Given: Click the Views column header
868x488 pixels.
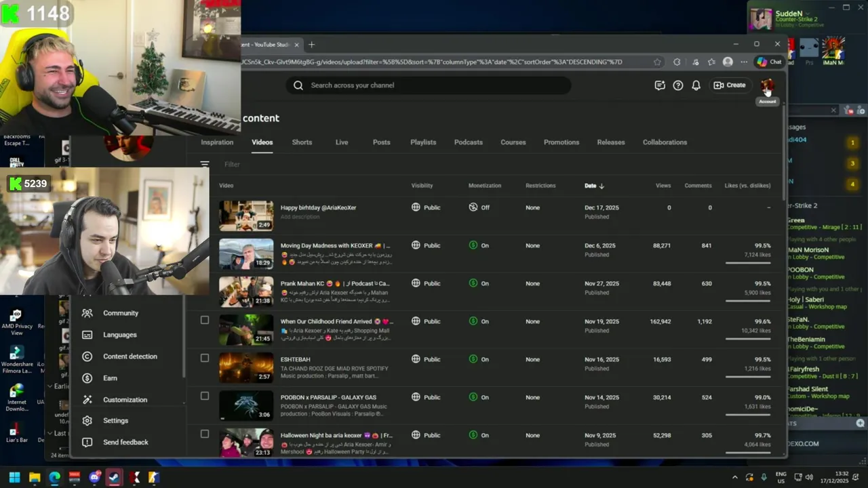Looking at the screenshot, I should [663, 186].
